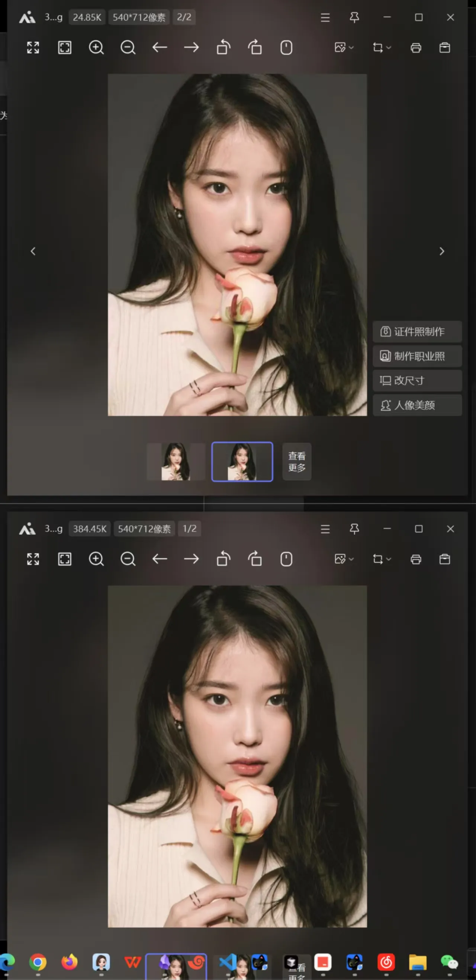Image resolution: width=476 pixels, height=980 pixels.
Task: Zoom in on the 384.45K image
Action: pos(96,559)
